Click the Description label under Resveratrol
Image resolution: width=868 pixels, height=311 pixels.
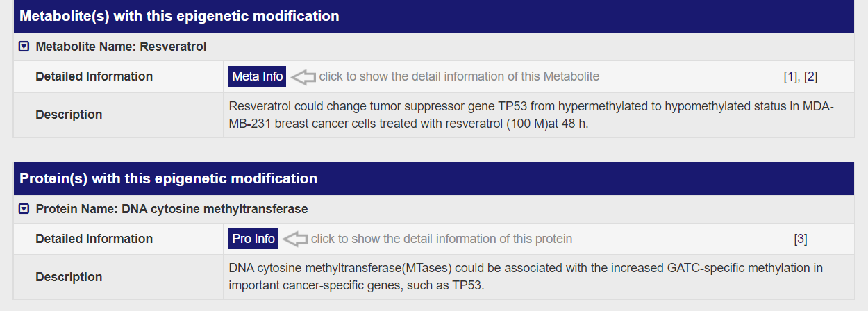click(69, 115)
